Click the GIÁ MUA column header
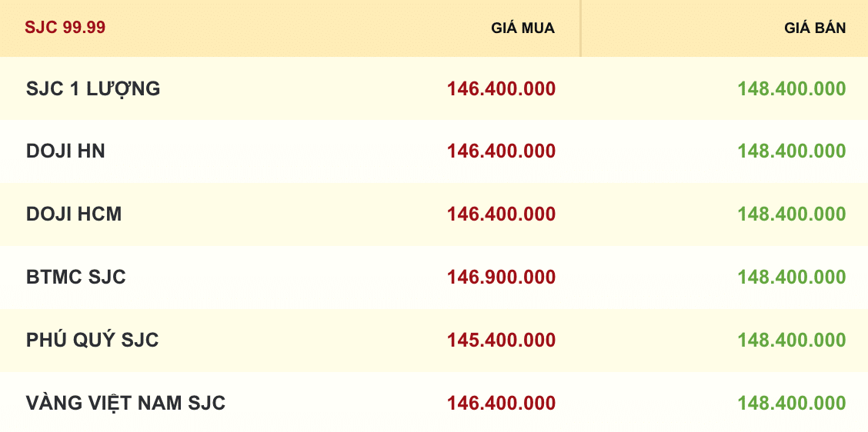This screenshot has height=432, width=868. (x=522, y=28)
